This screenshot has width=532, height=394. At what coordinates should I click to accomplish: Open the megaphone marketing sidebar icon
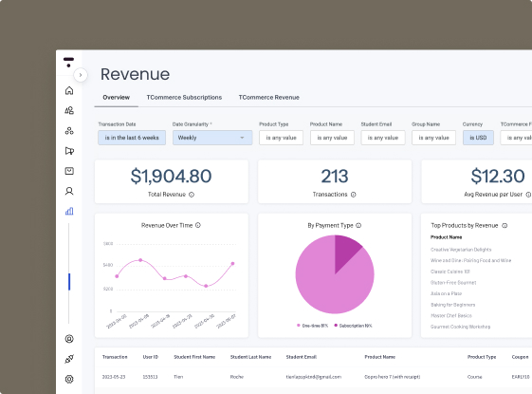pos(69,151)
